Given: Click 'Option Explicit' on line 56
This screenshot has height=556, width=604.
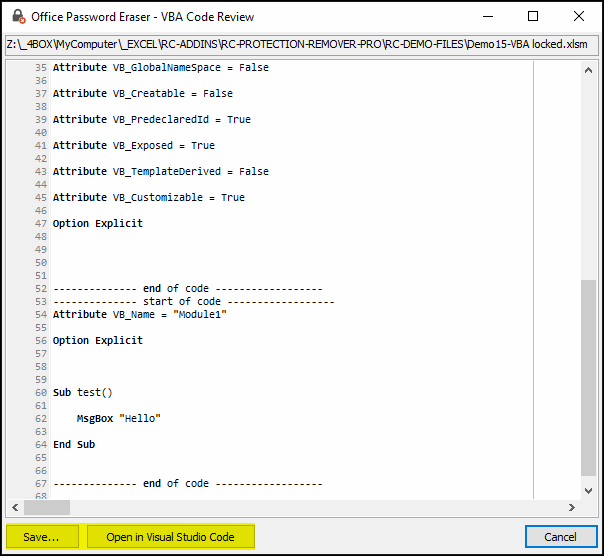Looking at the screenshot, I should pyautogui.click(x=98, y=341).
